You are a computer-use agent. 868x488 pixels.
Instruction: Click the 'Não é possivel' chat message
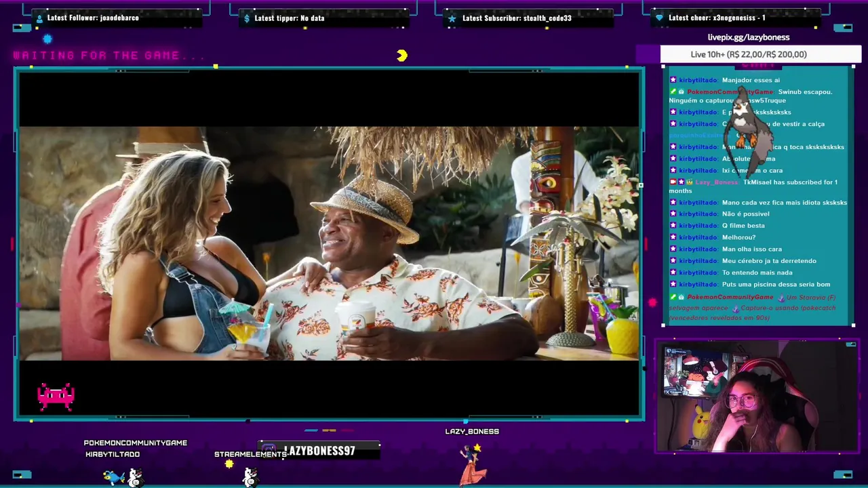tap(745, 214)
